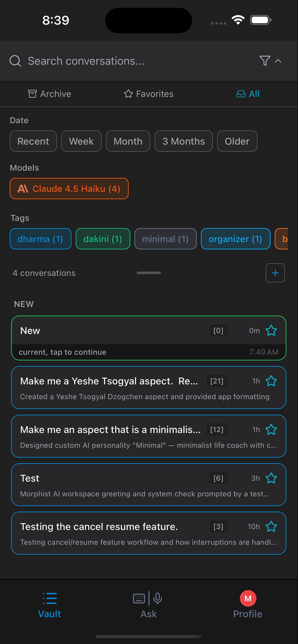This screenshot has height=644, width=298.
Task: Filter by Claude 4.5 Haiku model
Action: 69,189
